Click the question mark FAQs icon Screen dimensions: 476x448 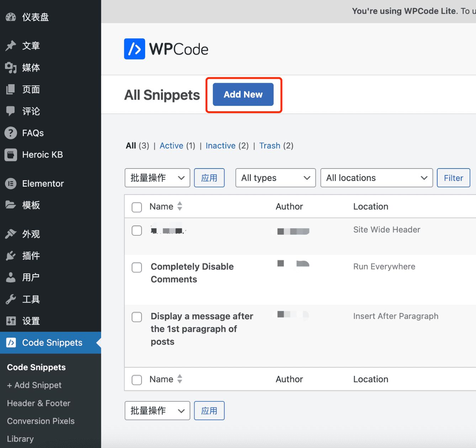(11, 133)
